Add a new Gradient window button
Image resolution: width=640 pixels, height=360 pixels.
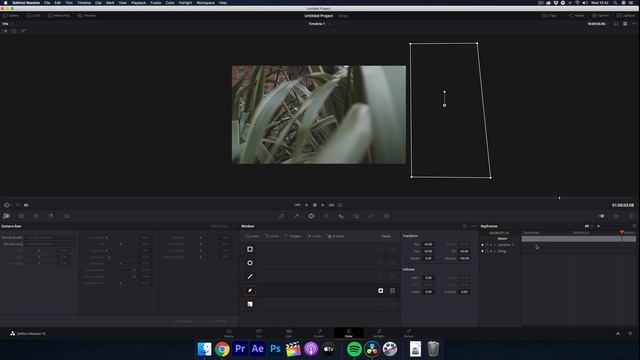(335, 236)
